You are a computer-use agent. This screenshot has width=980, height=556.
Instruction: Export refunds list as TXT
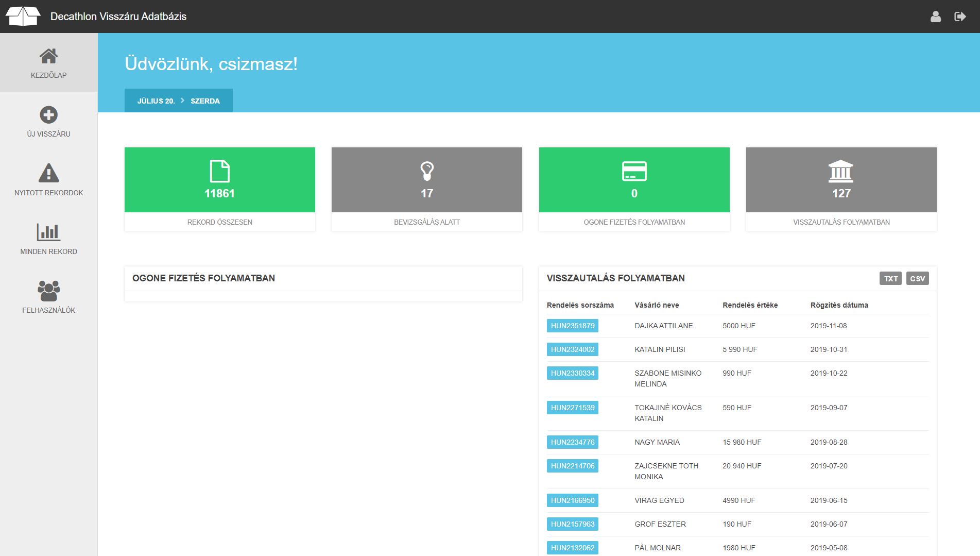(890, 278)
